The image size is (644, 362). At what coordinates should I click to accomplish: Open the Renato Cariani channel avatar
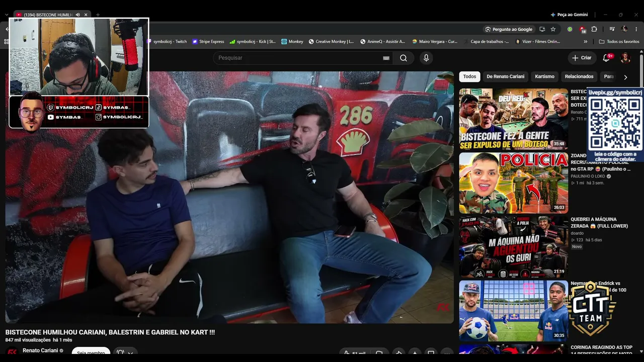pos(13,351)
